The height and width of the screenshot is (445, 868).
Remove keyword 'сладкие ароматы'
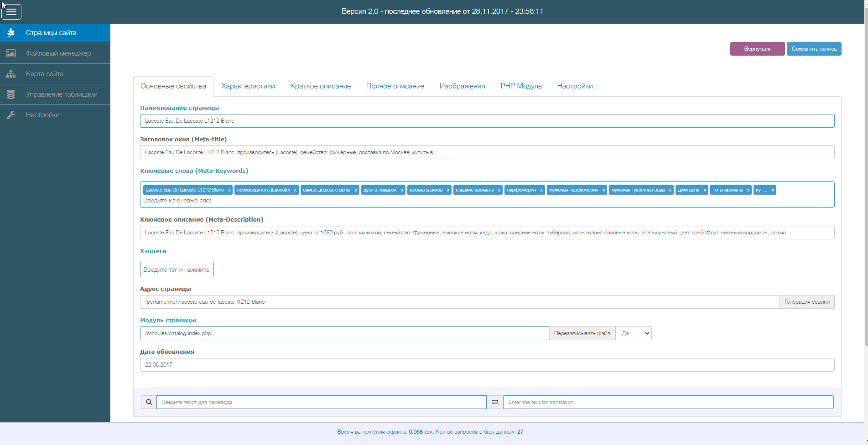(499, 190)
